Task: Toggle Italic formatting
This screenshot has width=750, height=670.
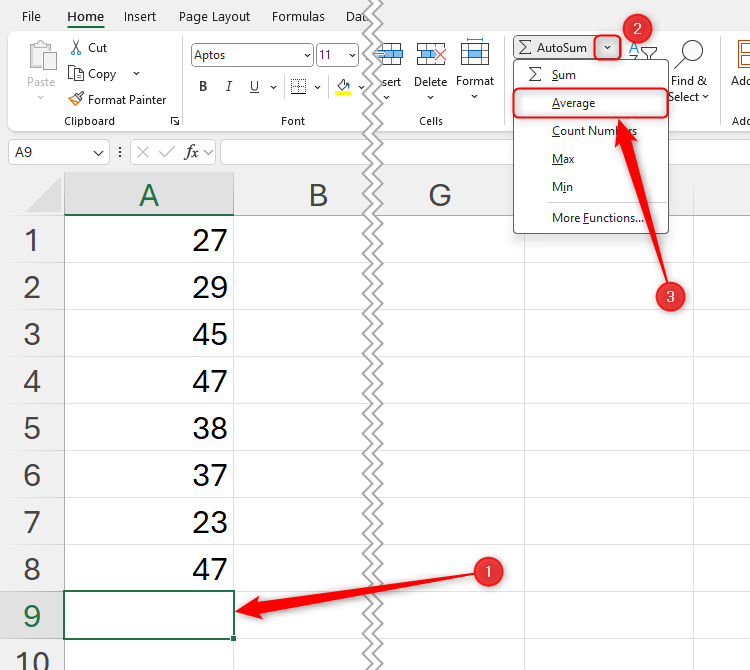Action: click(x=231, y=87)
